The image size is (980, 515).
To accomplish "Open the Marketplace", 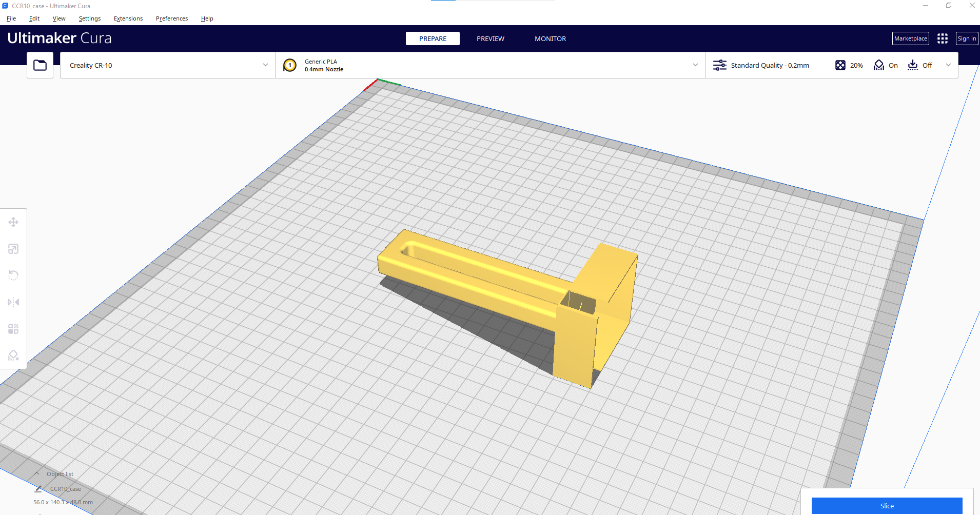I will pyautogui.click(x=911, y=38).
